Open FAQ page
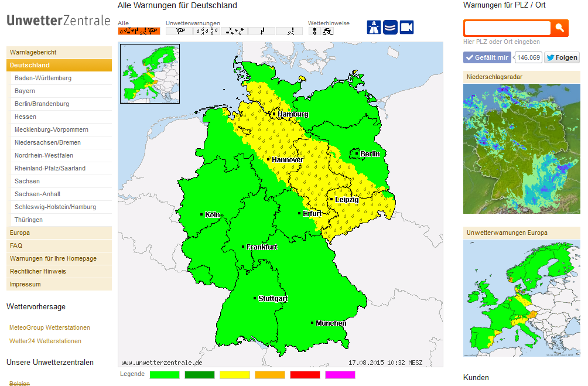The width and height of the screenshot is (588, 386). coord(59,245)
